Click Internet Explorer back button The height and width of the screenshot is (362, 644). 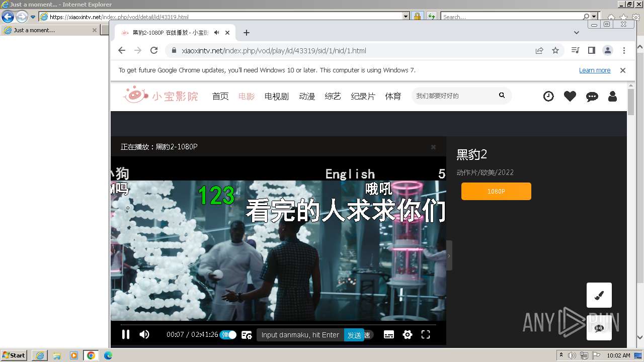tap(8, 17)
